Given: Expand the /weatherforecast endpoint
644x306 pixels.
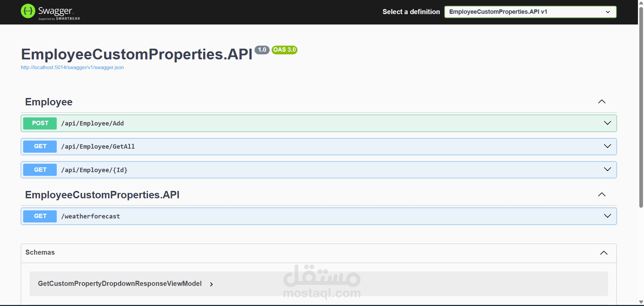Looking at the screenshot, I should [x=607, y=216].
